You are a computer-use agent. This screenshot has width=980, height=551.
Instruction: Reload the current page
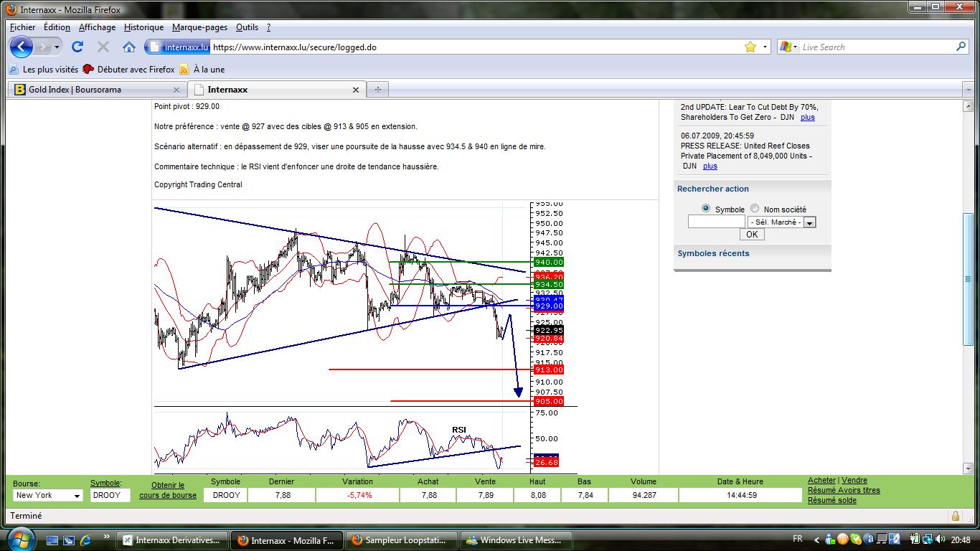(77, 47)
